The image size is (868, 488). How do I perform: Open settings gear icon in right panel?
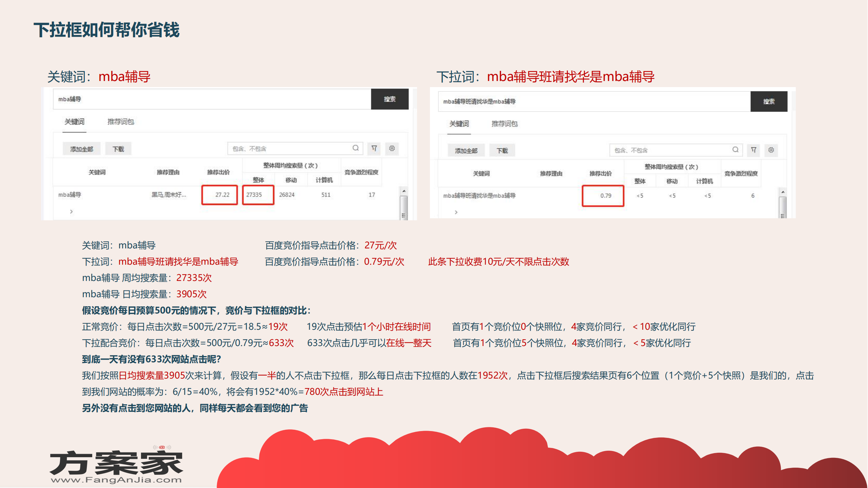click(771, 150)
